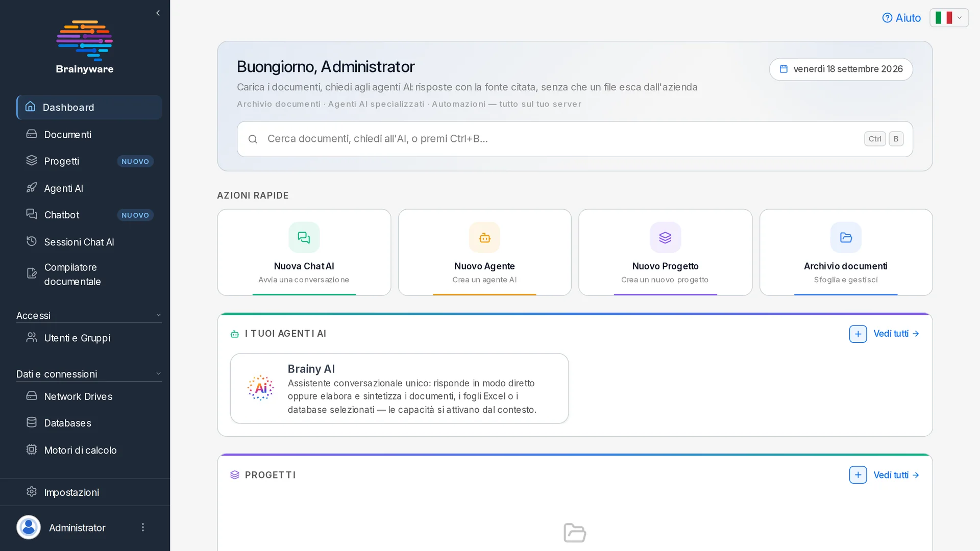Open the language flag dropdown
Screen dimensions: 980x551
click(x=949, y=18)
